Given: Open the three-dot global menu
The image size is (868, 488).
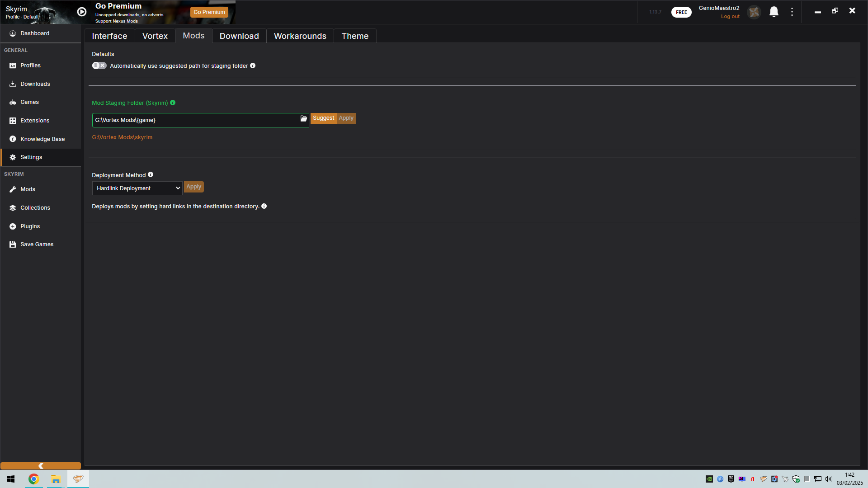Looking at the screenshot, I should [792, 12].
